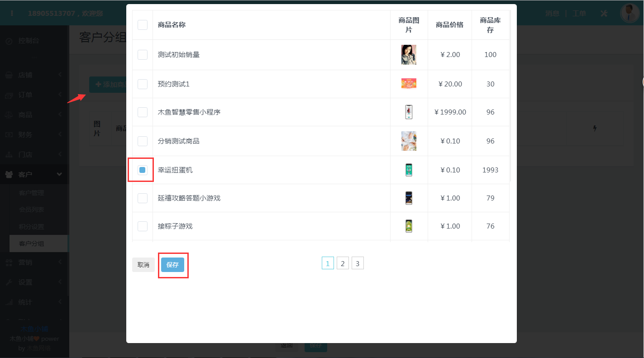Click the lightning bolt icon in table header
644x358 pixels.
coord(595,129)
